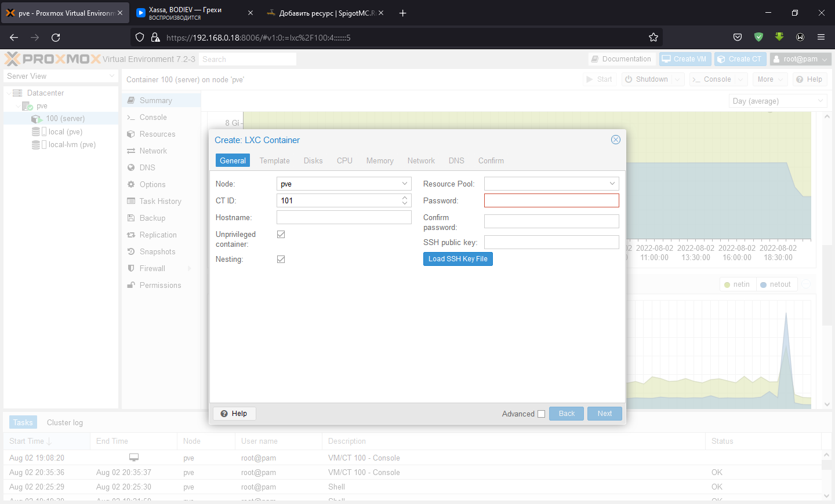835x504 pixels.
Task: Select the pve node in tree
Action: pos(42,106)
